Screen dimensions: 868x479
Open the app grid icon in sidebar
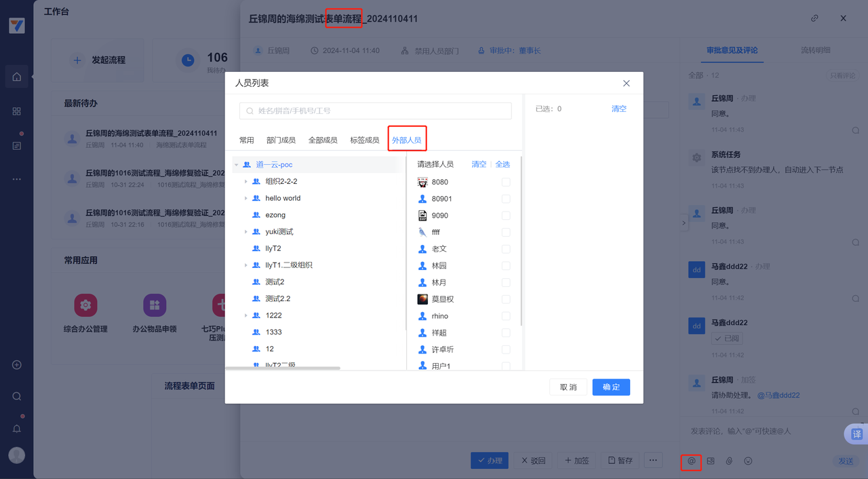(17, 111)
